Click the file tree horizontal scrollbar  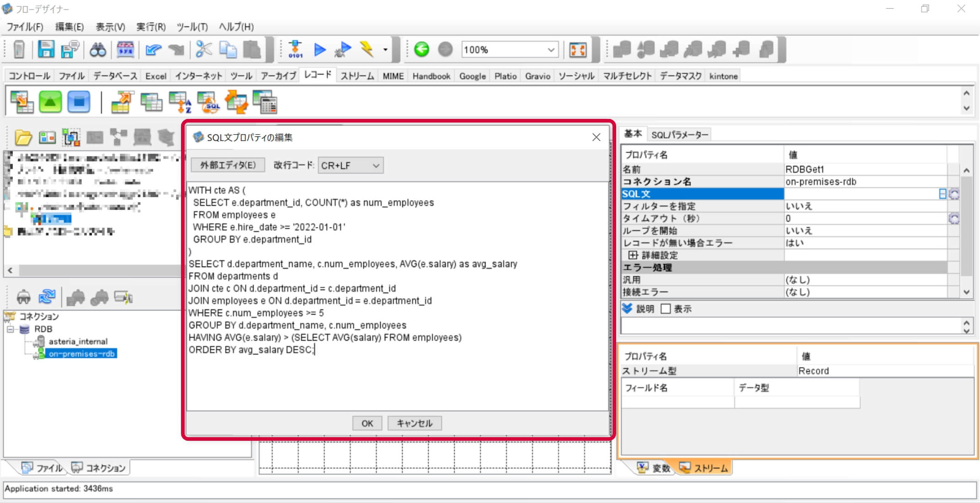pos(98,271)
